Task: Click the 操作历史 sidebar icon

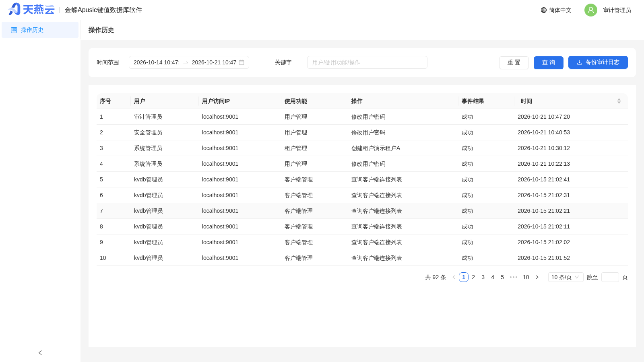Action: pos(14,30)
